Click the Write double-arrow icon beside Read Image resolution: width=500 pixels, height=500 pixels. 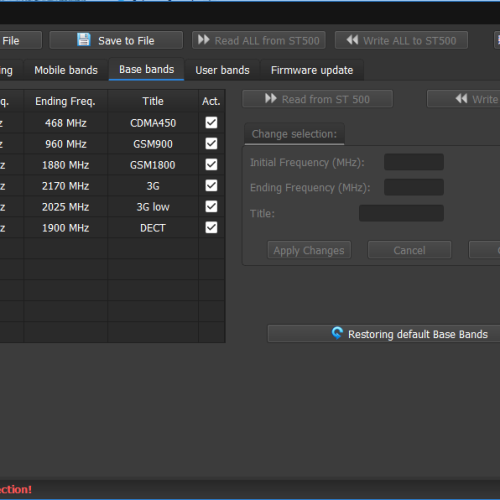(461, 99)
